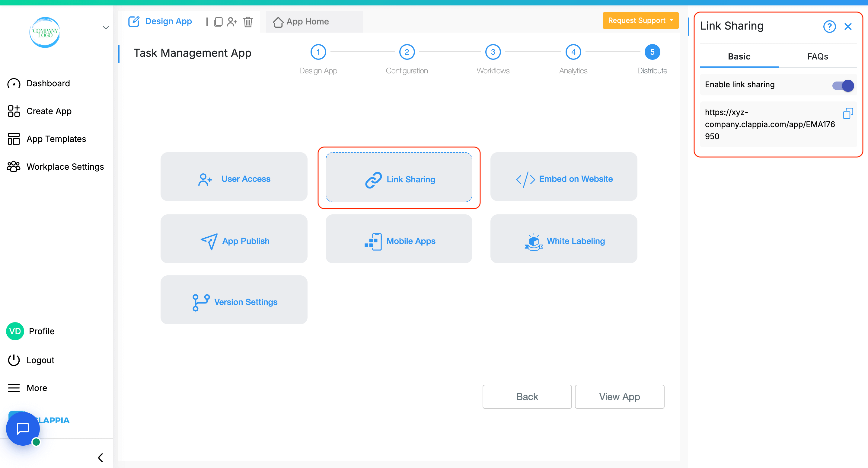Click the Logout power icon
The image size is (868, 468).
tap(14, 360)
